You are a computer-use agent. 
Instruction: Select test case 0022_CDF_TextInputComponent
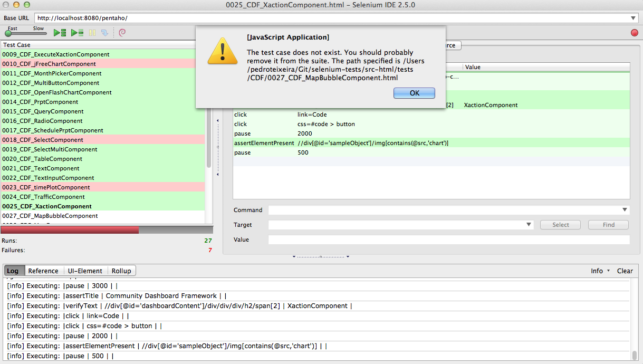[x=103, y=178]
